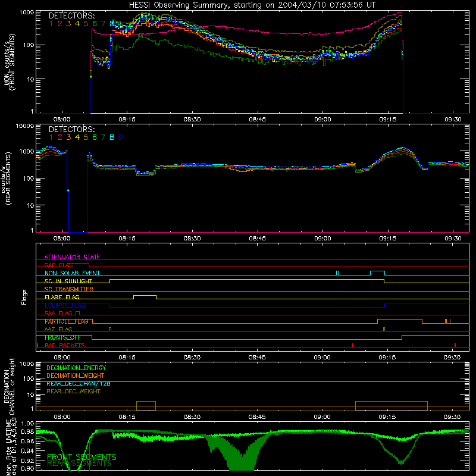This screenshot has width=476, height=476.
Task: Select detector 7 in the rear segments legend
Action: [103, 137]
